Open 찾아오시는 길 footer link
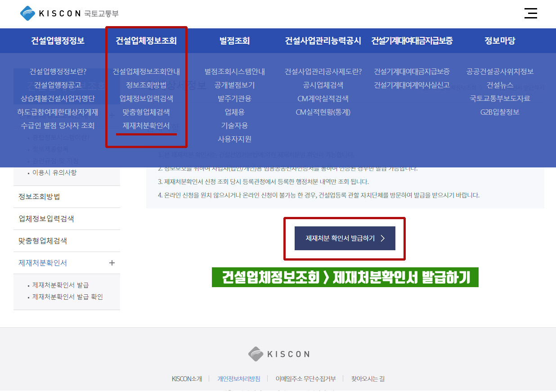556x392 pixels. tap(368, 379)
